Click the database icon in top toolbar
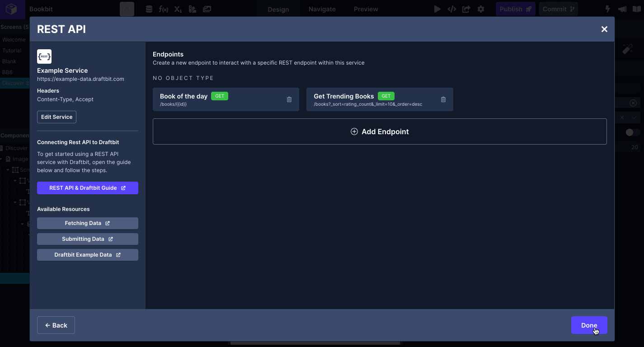The image size is (644, 347). (149, 9)
